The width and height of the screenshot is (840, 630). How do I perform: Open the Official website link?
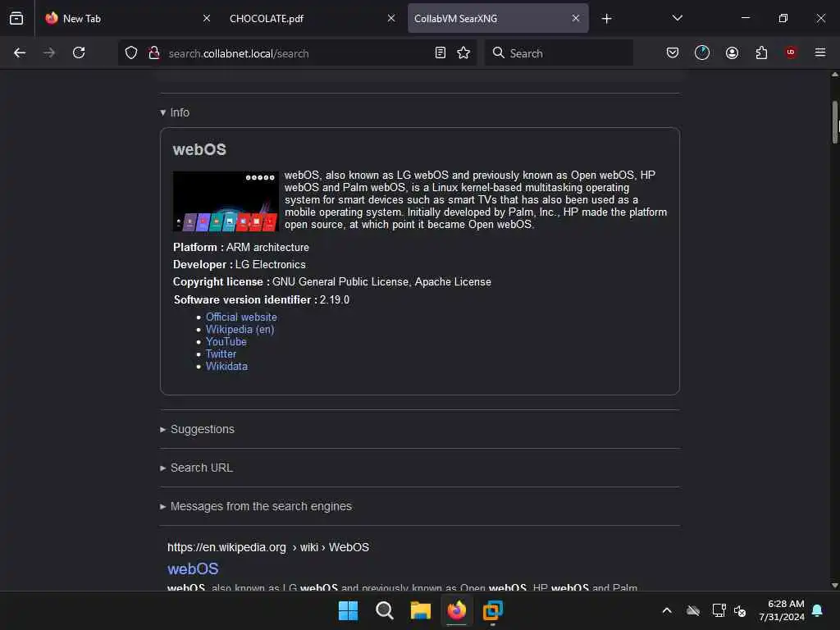click(x=241, y=317)
